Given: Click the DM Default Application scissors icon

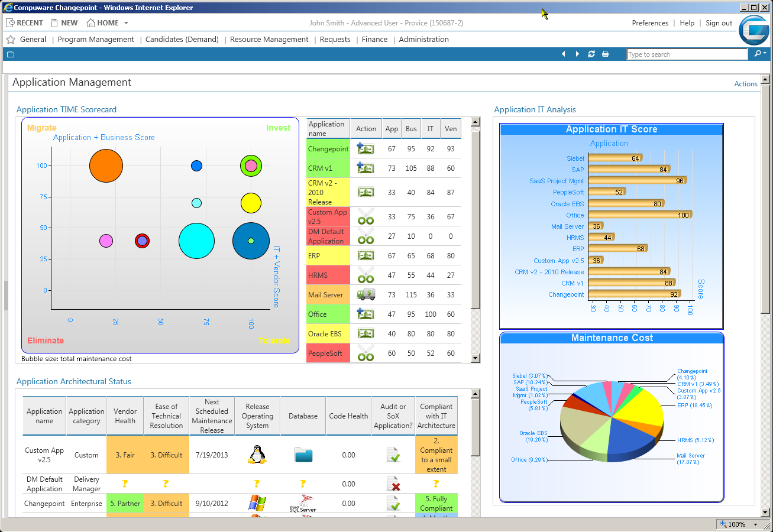Looking at the screenshot, I should 366,236.
